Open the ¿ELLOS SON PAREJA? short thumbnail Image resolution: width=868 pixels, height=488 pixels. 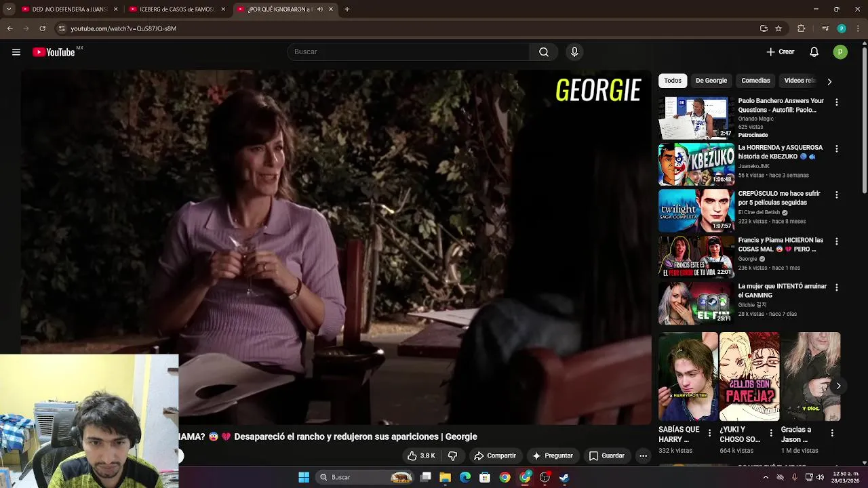click(749, 376)
